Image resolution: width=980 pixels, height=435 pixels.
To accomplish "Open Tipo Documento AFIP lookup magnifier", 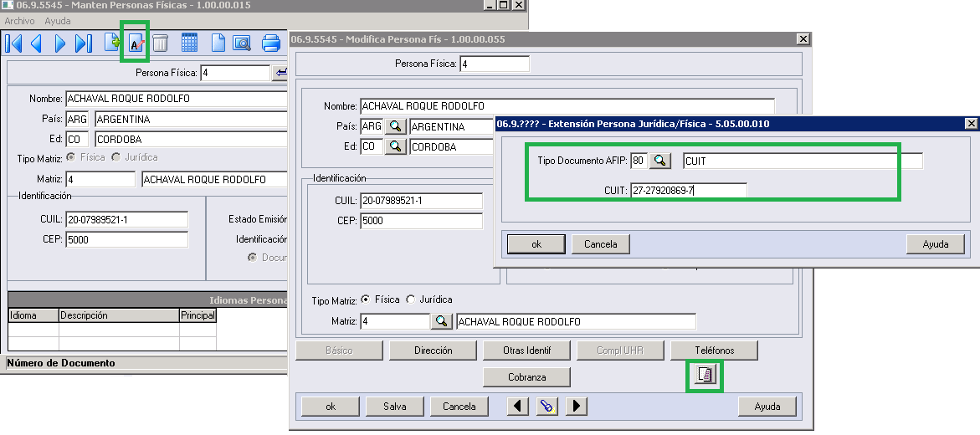I will pyautogui.click(x=660, y=161).
